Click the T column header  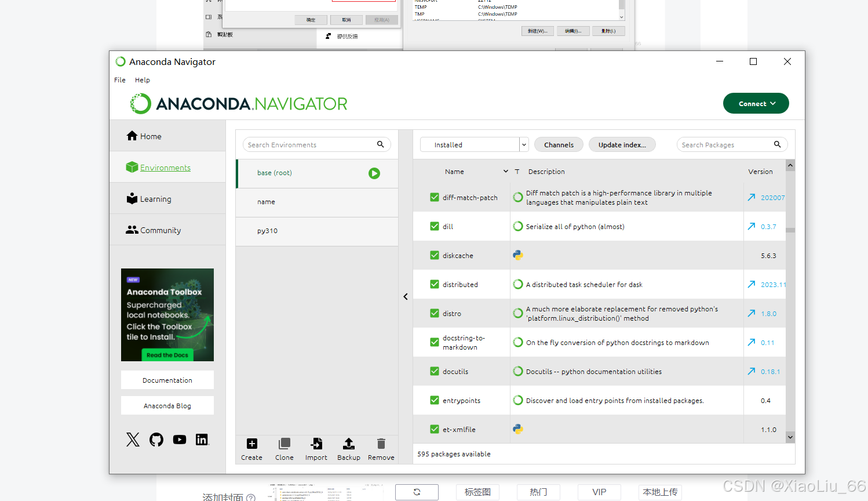click(x=517, y=172)
